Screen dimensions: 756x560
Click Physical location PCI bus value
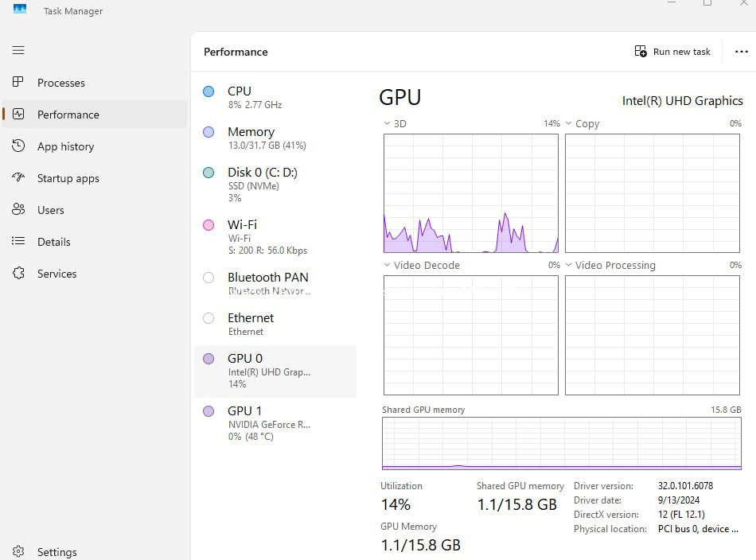click(698, 529)
